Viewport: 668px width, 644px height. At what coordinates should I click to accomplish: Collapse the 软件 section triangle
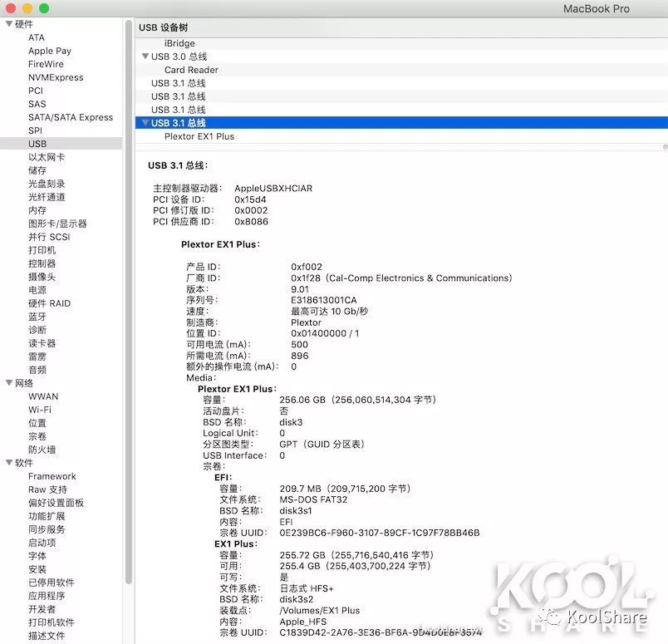8,463
